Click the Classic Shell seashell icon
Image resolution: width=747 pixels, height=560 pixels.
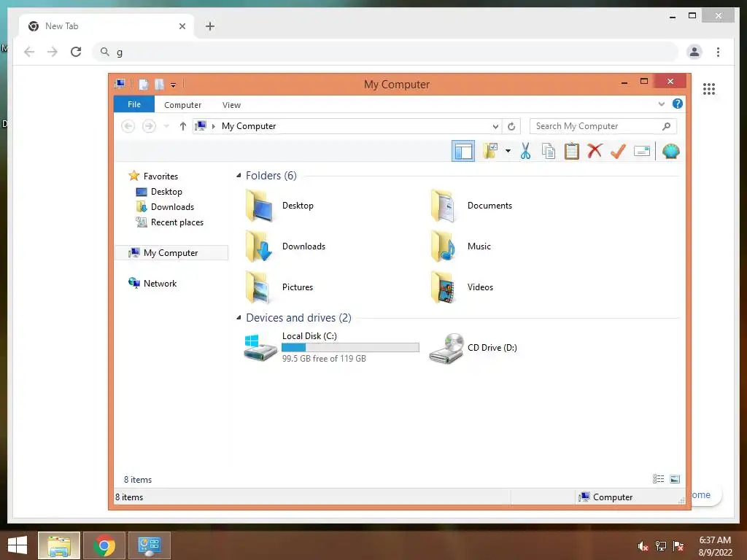[671, 152]
